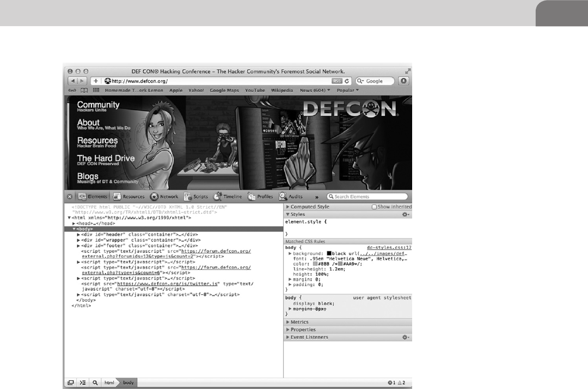This screenshot has height=389, width=588.
Task: Click the plus add-bookmark button
Action: pos(96,81)
